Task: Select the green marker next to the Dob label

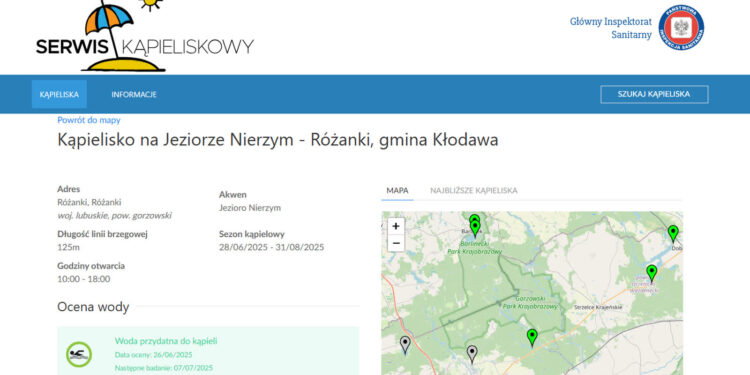Action: pyautogui.click(x=673, y=233)
